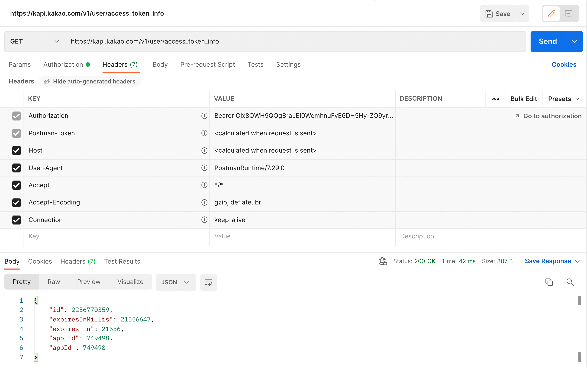Switch response view to Raw
The width and height of the screenshot is (588, 367).
coord(54,282)
